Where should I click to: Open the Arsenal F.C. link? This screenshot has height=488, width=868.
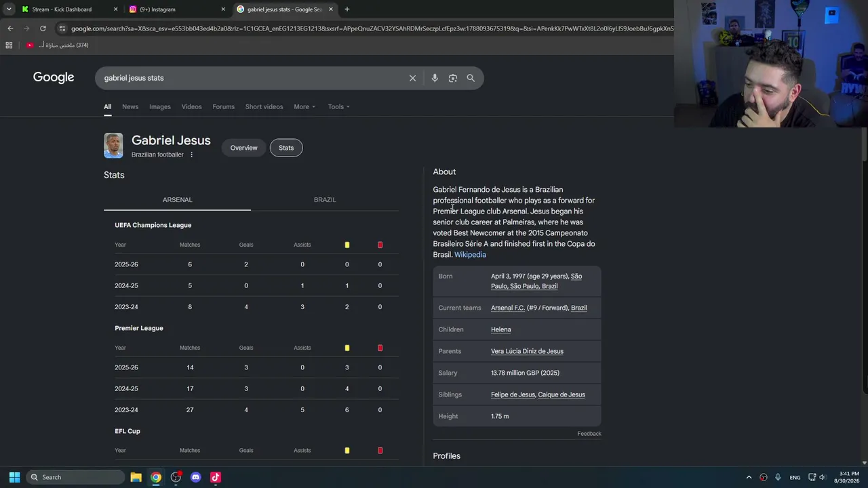point(508,308)
